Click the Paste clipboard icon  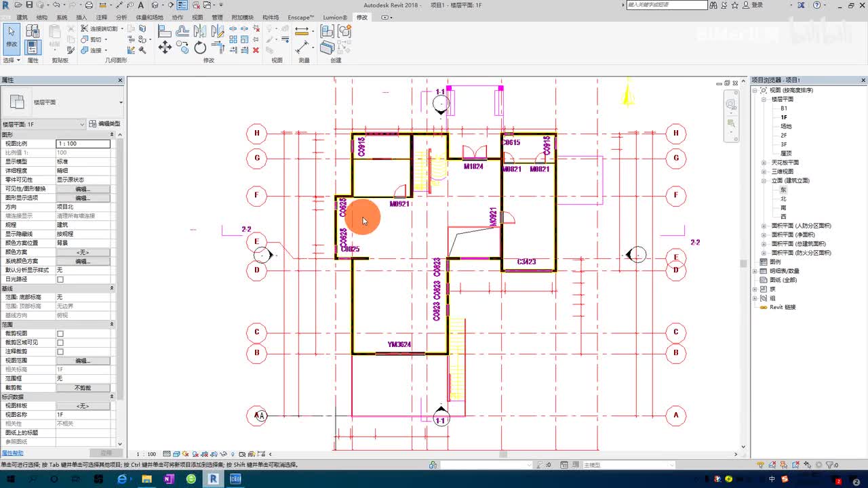(55, 32)
